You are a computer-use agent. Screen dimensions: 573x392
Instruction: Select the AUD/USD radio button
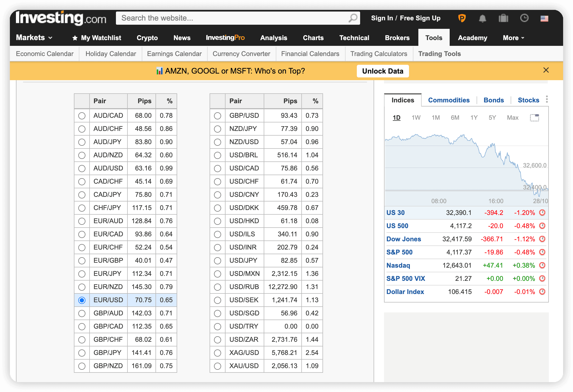[82, 169]
